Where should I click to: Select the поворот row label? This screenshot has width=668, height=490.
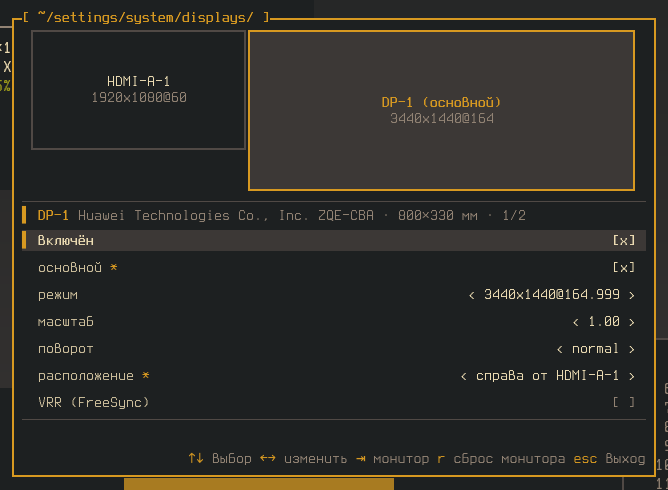click(66, 349)
